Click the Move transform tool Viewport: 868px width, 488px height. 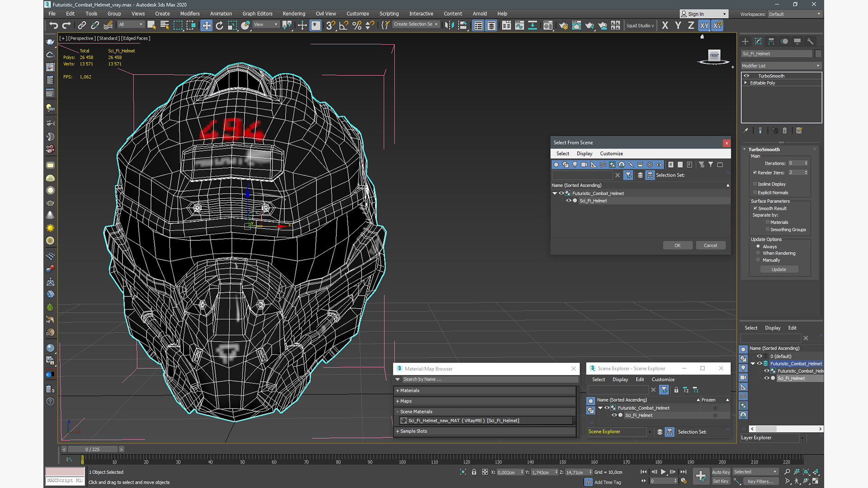point(206,26)
